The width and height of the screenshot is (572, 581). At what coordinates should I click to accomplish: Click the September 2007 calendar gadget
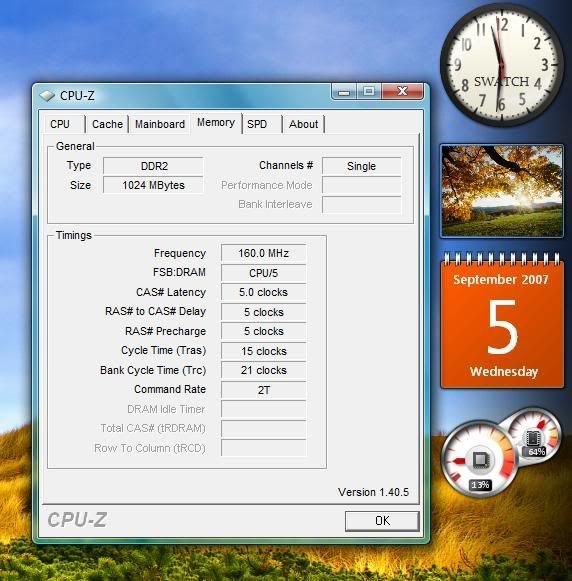pos(502,321)
